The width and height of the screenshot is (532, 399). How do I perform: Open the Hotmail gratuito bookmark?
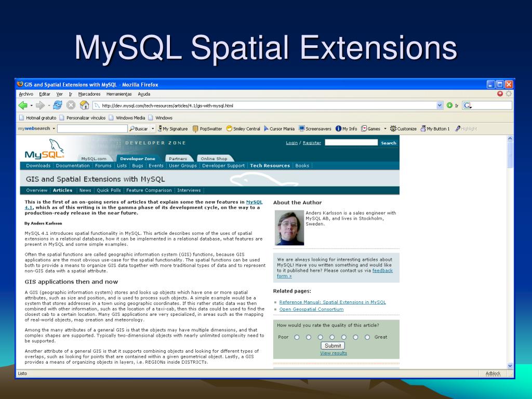click(37, 118)
